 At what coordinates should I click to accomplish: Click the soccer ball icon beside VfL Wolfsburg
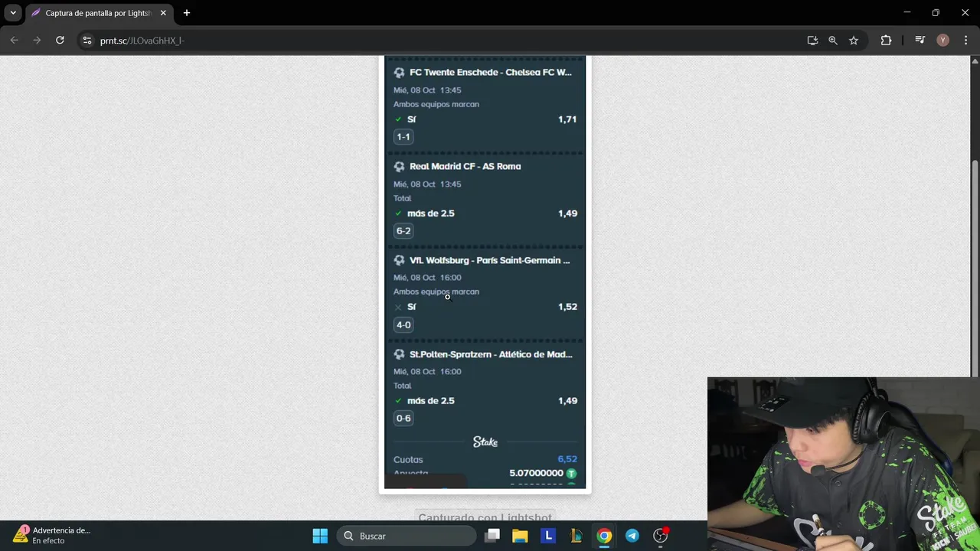tap(399, 260)
